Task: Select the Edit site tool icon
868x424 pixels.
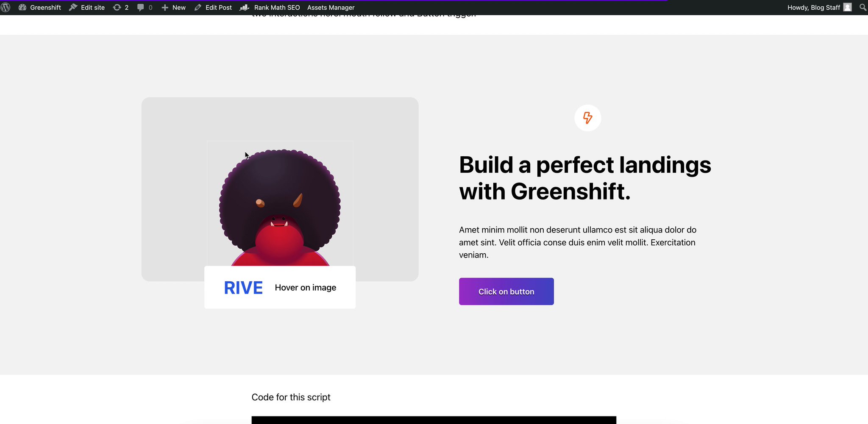Action: (x=73, y=7)
